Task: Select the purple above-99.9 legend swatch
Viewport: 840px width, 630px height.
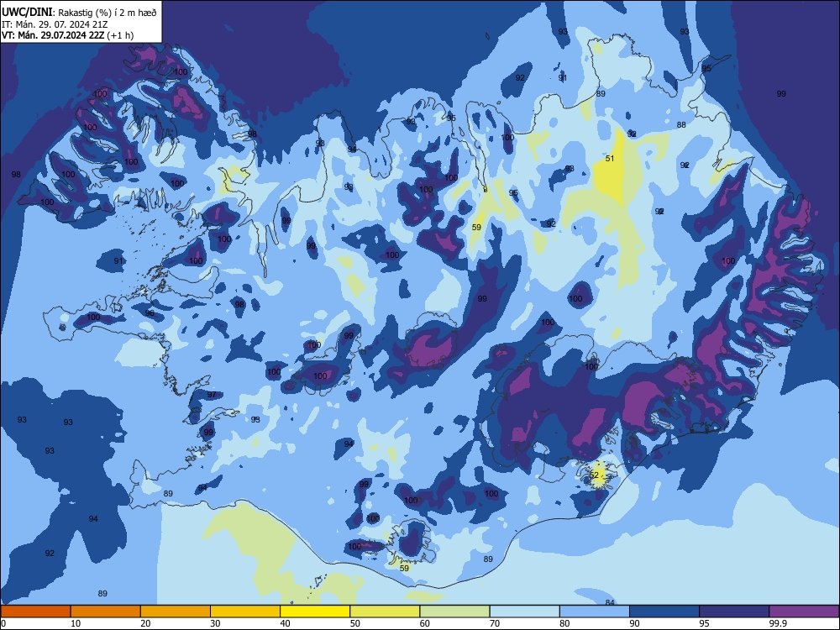Action: point(804,612)
